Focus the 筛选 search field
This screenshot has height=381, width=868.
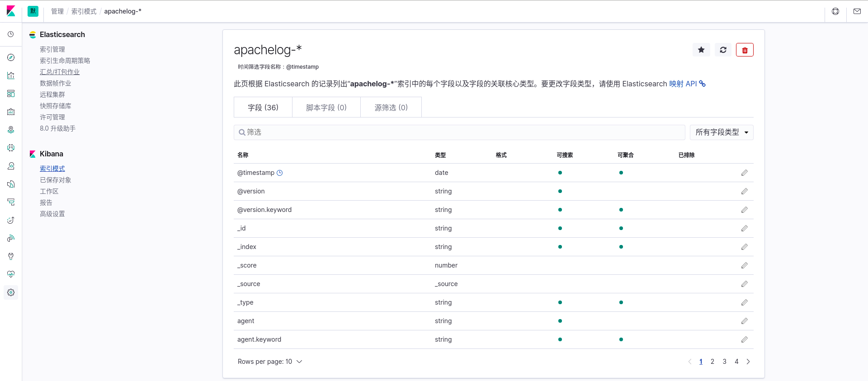click(459, 132)
